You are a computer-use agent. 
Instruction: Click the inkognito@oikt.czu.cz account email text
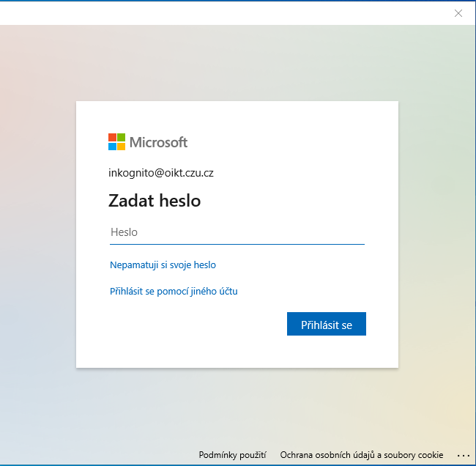[161, 173]
